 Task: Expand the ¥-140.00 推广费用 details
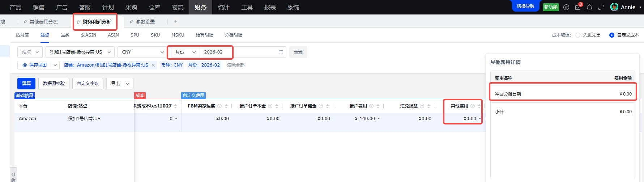379,119
